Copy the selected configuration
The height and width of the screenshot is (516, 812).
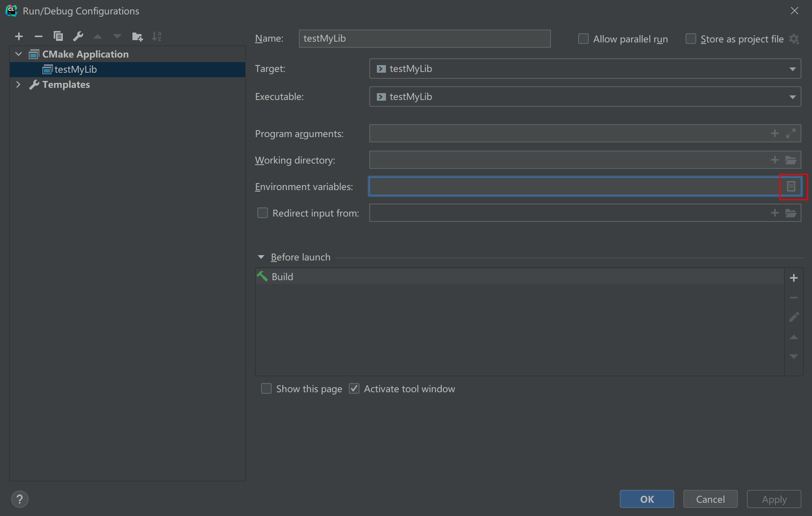pyautogui.click(x=58, y=36)
